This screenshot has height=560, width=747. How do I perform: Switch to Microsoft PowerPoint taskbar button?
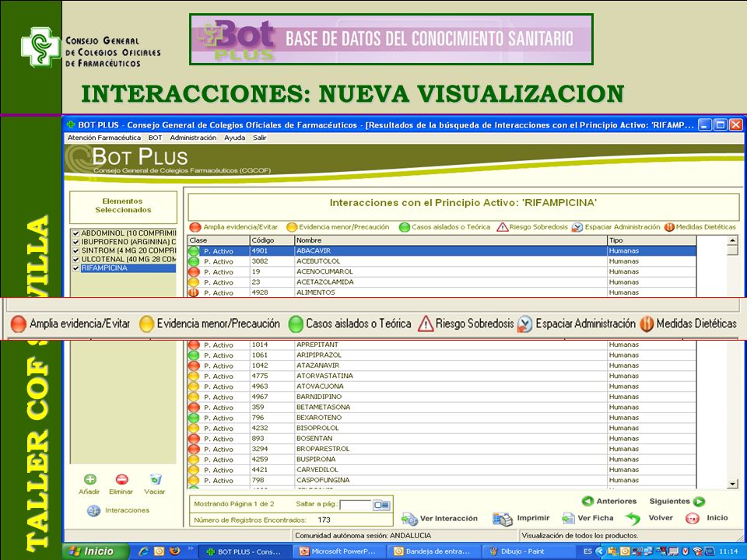point(339,551)
